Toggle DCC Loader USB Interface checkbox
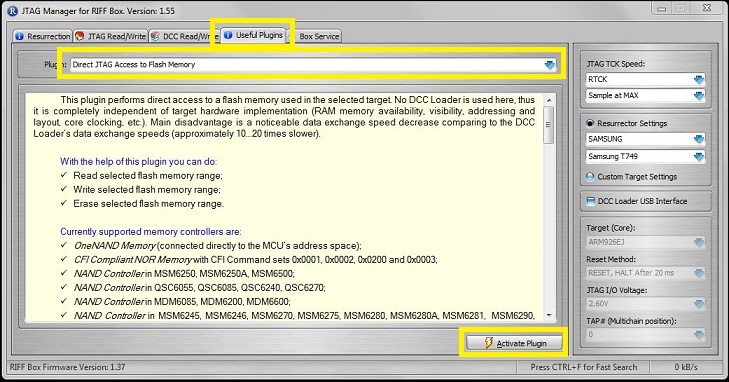 click(590, 201)
